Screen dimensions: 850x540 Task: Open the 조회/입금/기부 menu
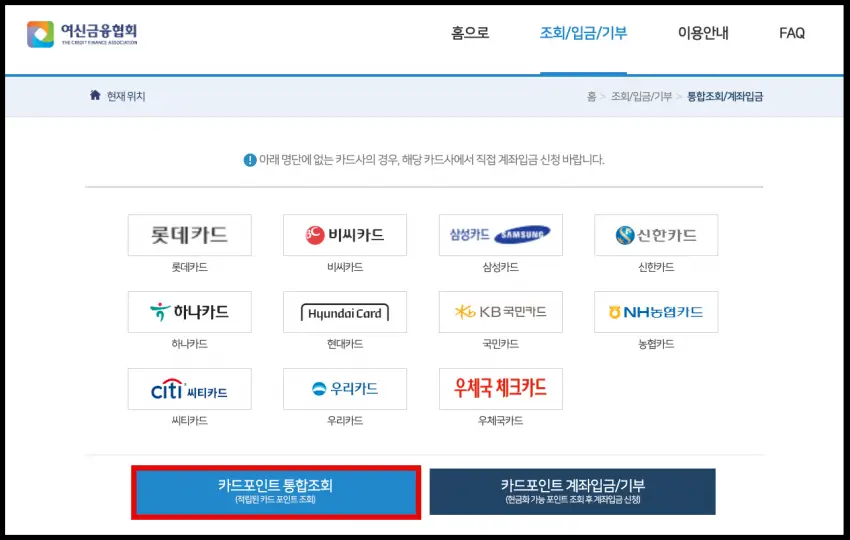[x=583, y=33]
